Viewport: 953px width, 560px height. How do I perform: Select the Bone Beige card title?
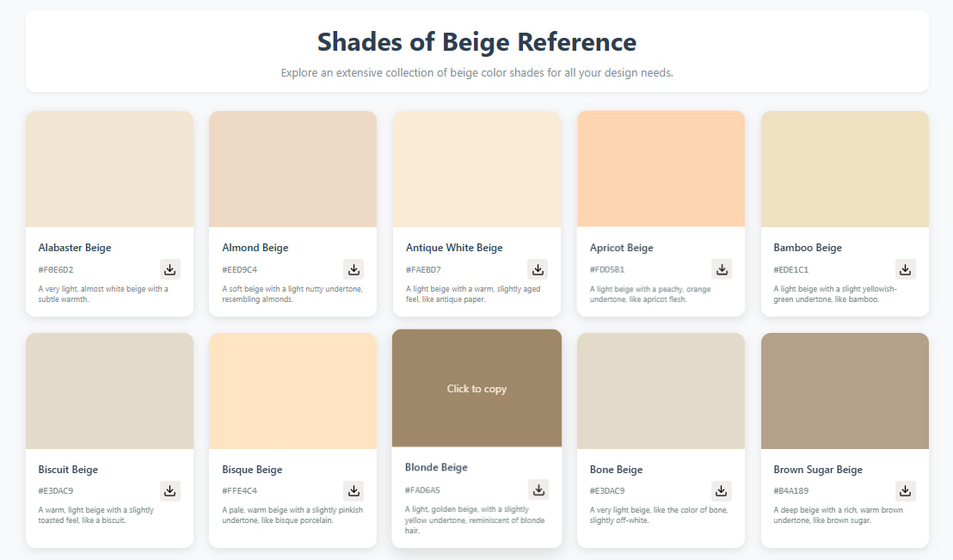(x=615, y=469)
